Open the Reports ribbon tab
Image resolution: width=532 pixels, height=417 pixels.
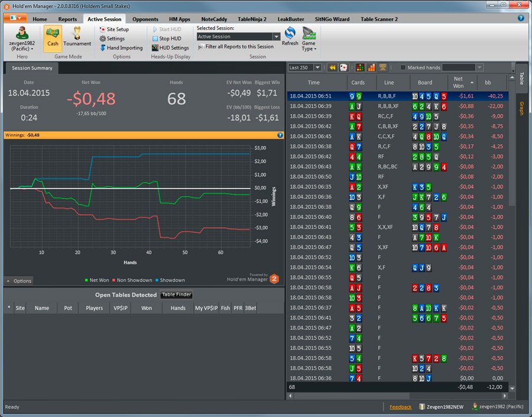(x=67, y=19)
